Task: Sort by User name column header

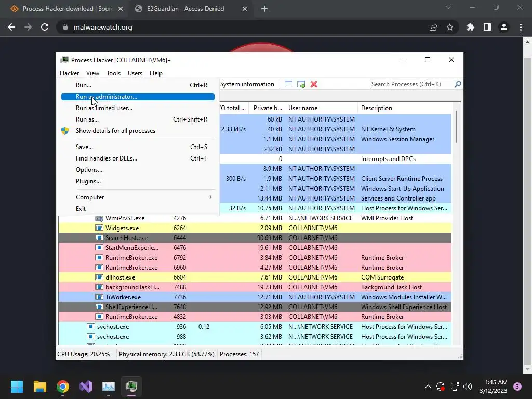Action: coord(321,108)
